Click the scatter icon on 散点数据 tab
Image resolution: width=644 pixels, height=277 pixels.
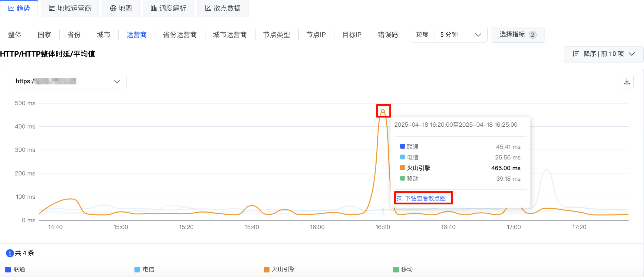(208, 8)
